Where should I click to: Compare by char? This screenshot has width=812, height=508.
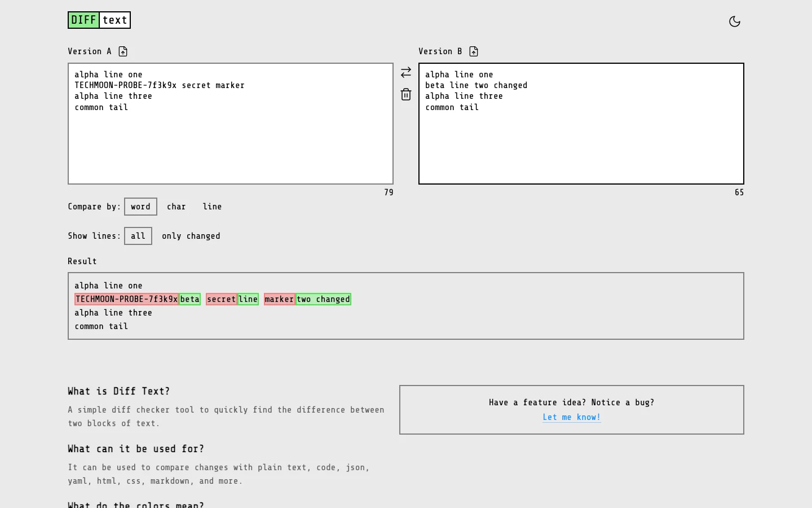[176, 207]
